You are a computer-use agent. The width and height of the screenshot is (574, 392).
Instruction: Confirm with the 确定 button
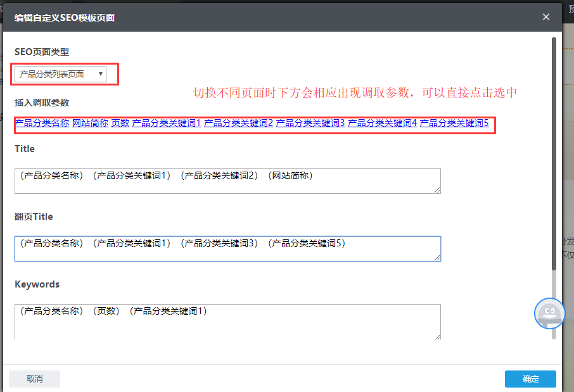(x=530, y=379)
